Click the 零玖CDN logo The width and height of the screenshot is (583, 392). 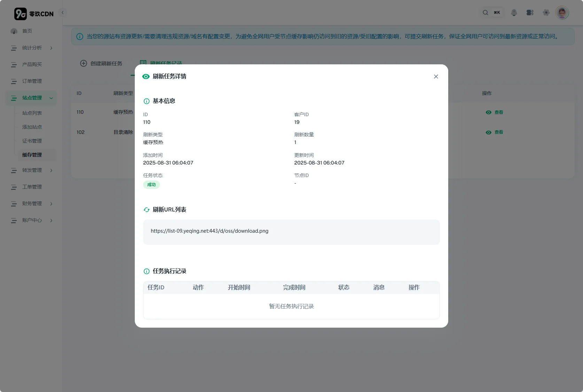pyautogui.click(x=34, y=14)
